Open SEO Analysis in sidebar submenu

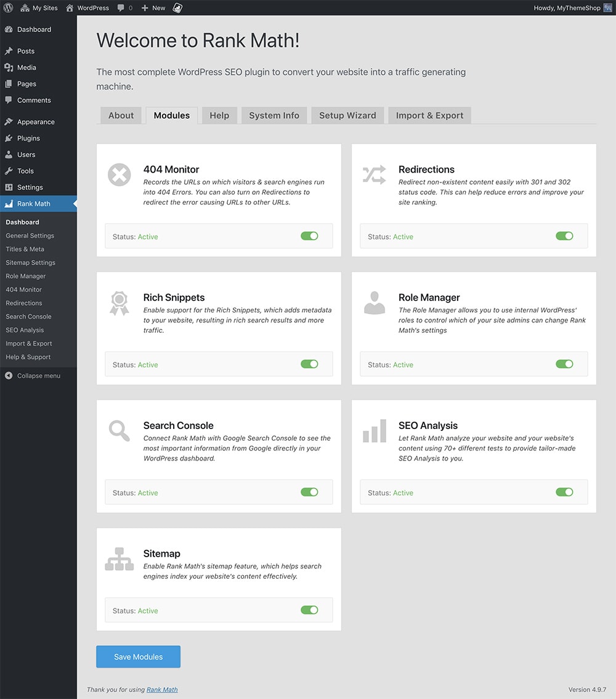click(25, 330)
